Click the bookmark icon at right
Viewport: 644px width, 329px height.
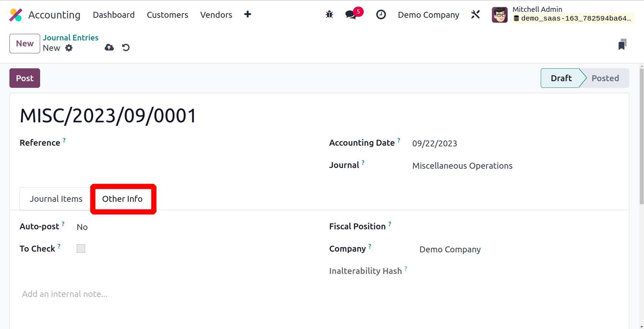tap(622, 45)
